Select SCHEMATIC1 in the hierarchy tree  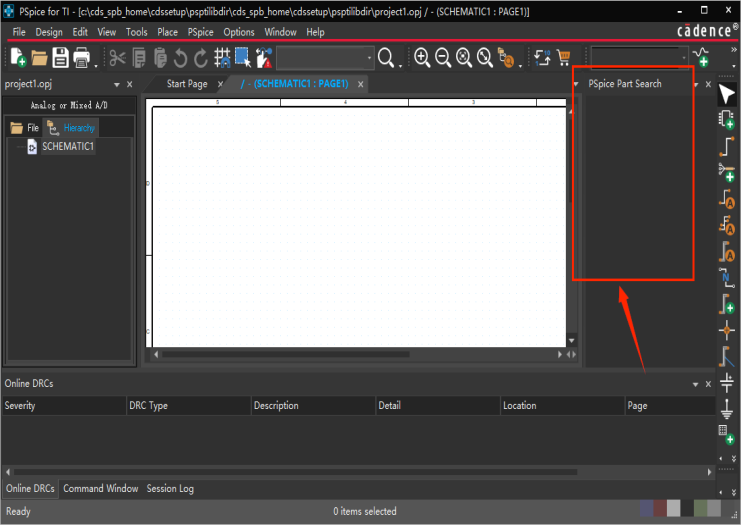pos(68,146)
